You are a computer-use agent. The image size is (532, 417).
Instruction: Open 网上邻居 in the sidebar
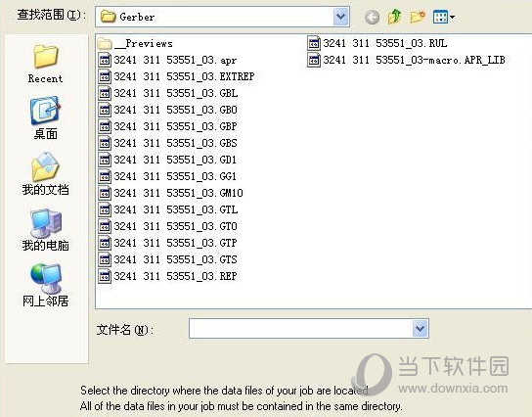[45, 285]
